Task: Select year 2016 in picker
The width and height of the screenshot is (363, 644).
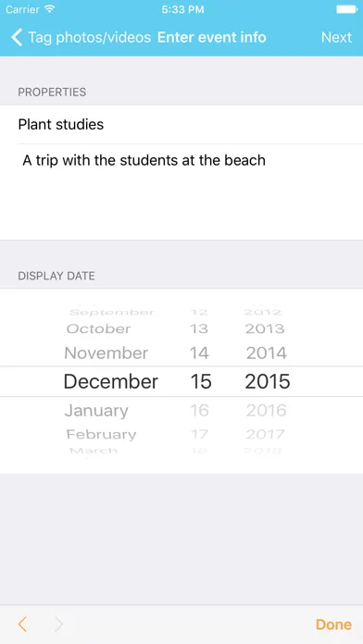Action: click(x=267, y=410)
